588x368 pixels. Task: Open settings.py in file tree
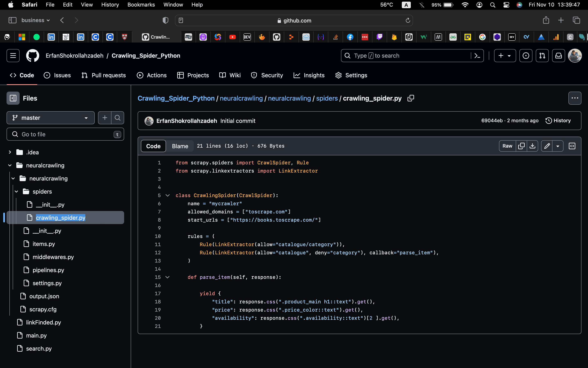point(47,283)
